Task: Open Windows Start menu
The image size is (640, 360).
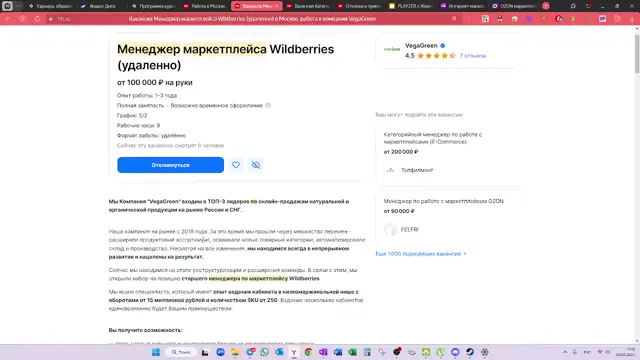Action: click(x=156, y=352)
